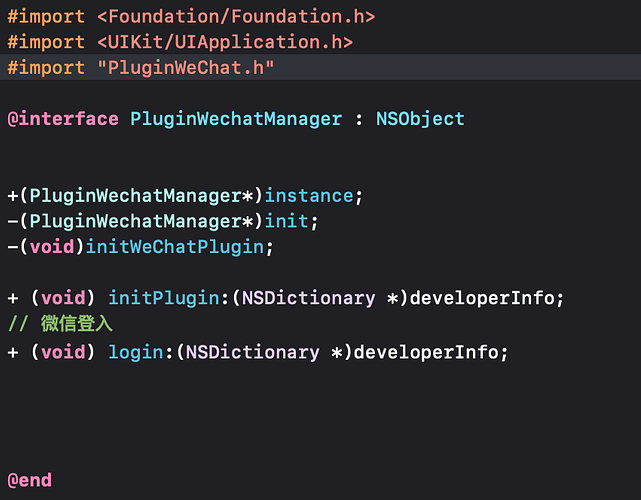
Task: Click developerInfo in the initPlugin line
Action: pos(482,298)
